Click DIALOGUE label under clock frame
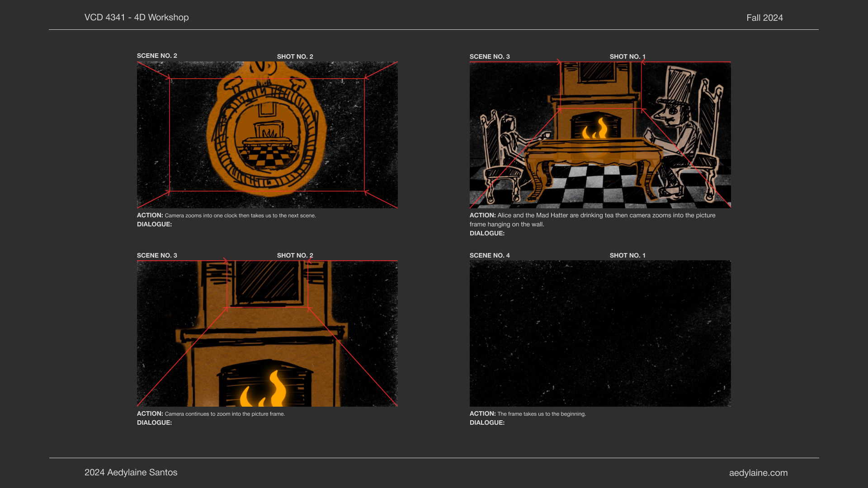 coord(154,224)
